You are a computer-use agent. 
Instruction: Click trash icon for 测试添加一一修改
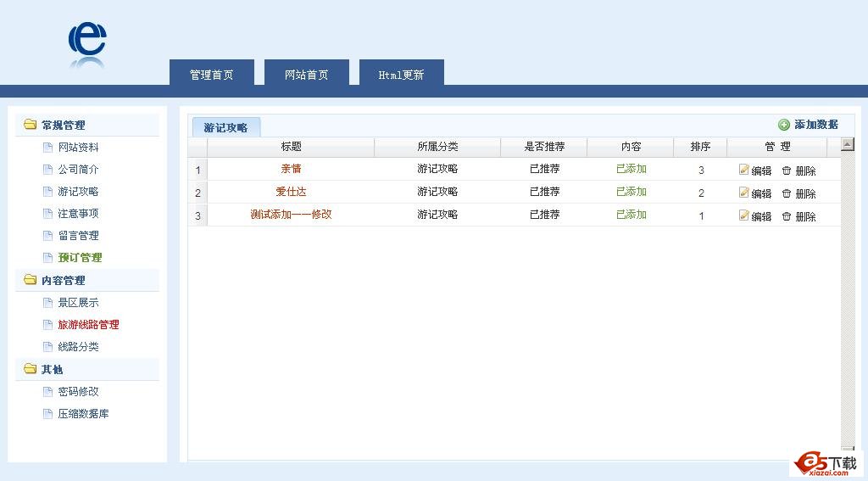tap(786, 216)
